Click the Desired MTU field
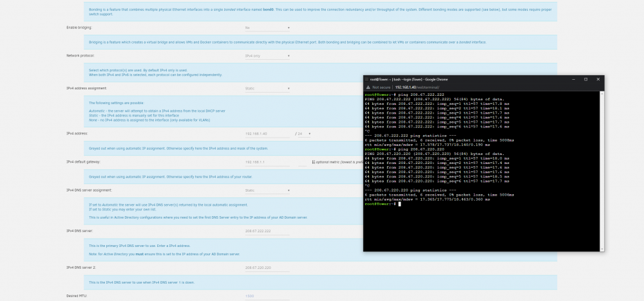The image size is (644, 301). (x=267, y=296)
